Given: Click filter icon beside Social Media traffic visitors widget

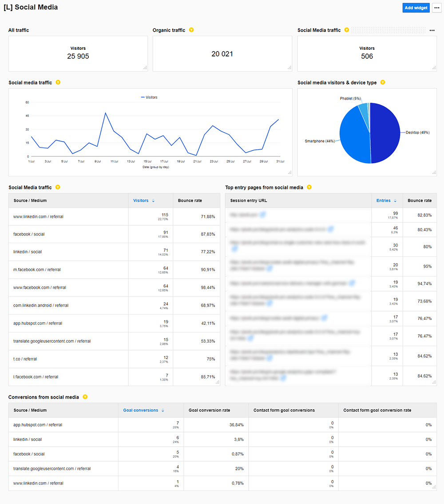Looking at the screenshot, I should (347, 30).
